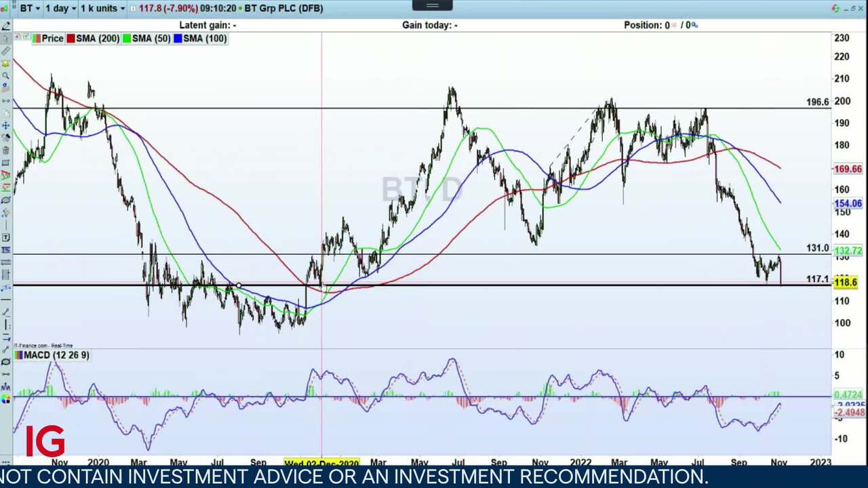
Task: Click the red SMA 200 color swatch
Action: (x=70, y=39)
